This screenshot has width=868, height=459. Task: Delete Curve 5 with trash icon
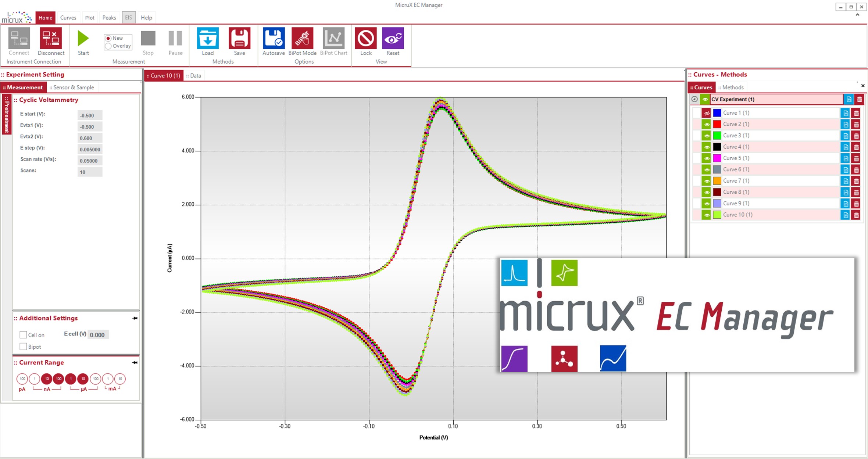(x=856, y=158)
